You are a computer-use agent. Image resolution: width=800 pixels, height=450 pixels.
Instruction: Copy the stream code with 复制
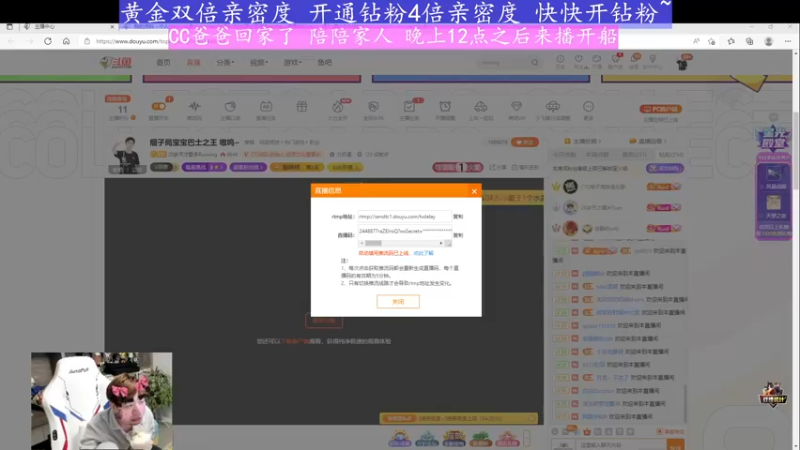coord(458,235)
